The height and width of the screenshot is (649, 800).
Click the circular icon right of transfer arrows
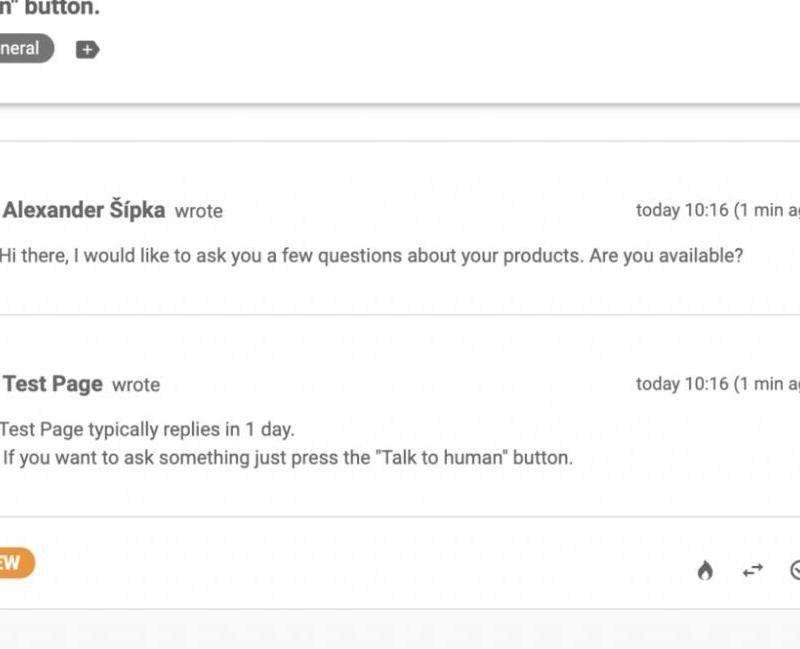pyautogui.click(x=795, y=570)
